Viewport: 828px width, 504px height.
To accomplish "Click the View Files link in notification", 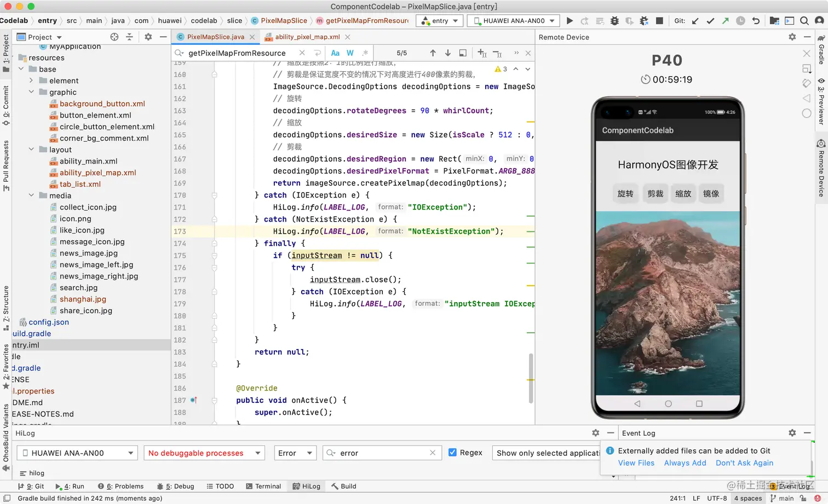I will coord(636,463).
